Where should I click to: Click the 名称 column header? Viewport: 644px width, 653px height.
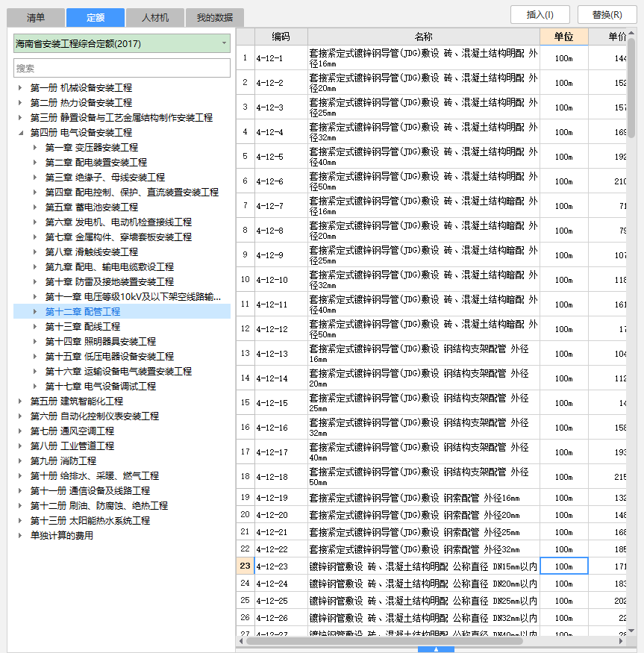[x=423, y=37]
